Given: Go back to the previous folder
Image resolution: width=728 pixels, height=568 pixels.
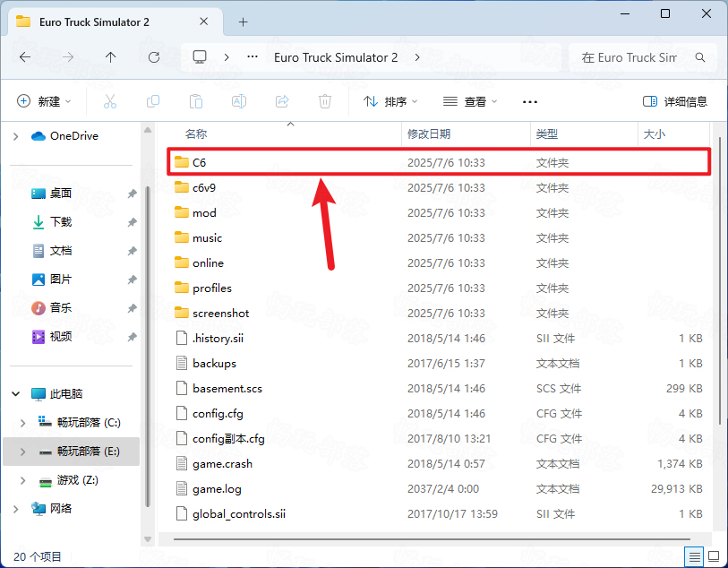Looking at the screenshot, I should coord(25,57).
